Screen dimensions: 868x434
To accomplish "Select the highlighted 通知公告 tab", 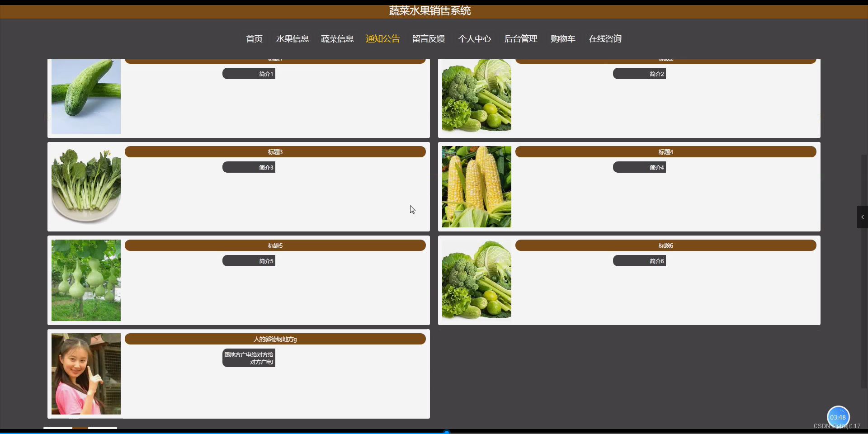I will (x=382, y=39).
